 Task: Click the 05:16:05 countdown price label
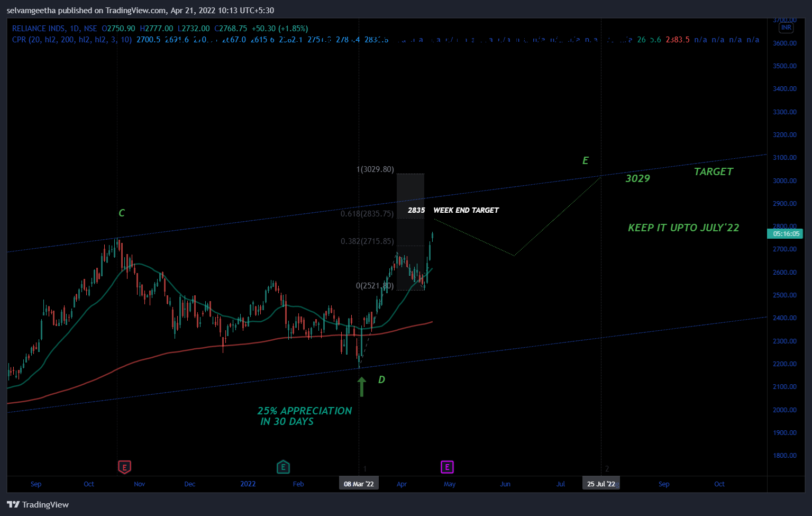coord(786,233)
